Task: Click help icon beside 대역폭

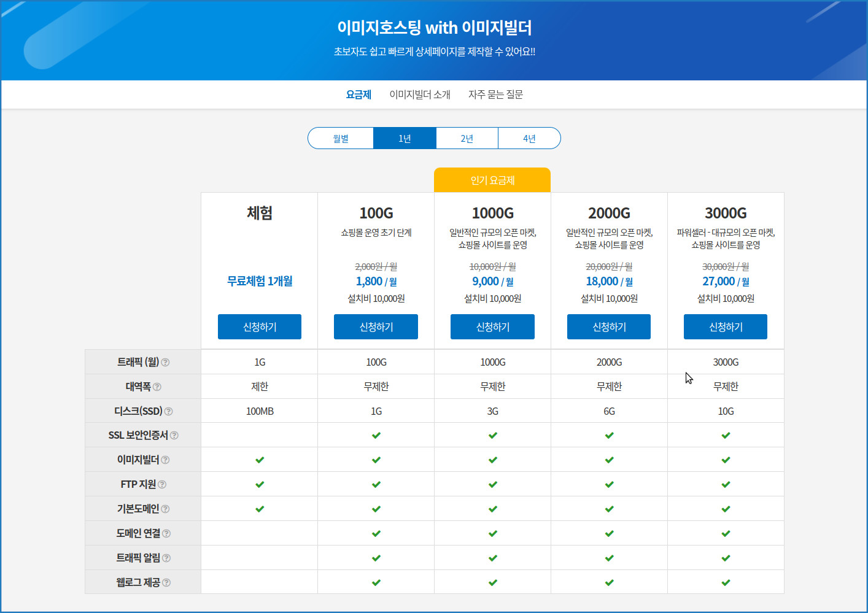Action: click(x=157, y=387)
